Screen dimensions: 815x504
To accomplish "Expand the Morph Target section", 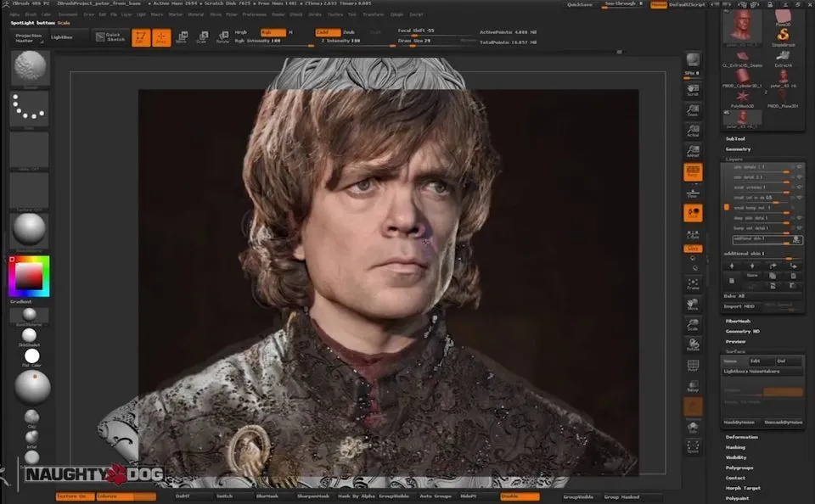I will point(743,488).
